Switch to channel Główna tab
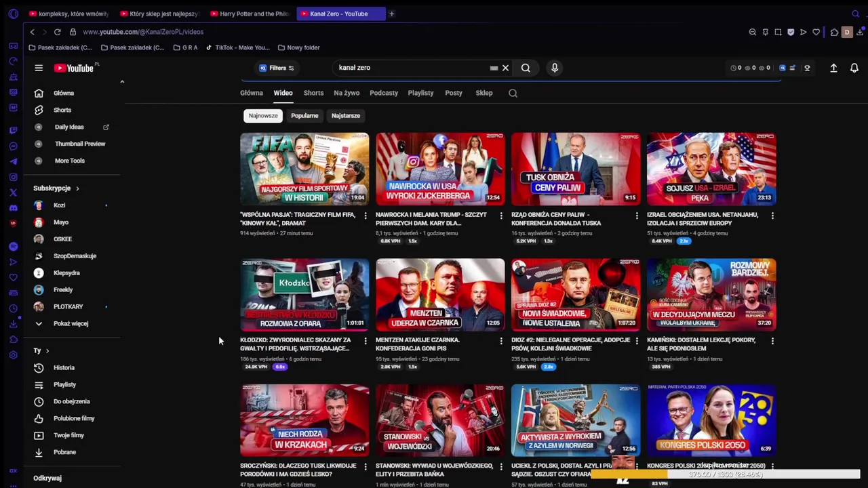868x488 pixels. 251,93
